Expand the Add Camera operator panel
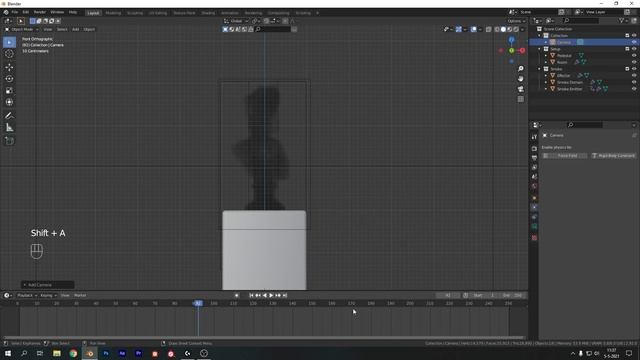The image size is (640, 360). [47, 284]
